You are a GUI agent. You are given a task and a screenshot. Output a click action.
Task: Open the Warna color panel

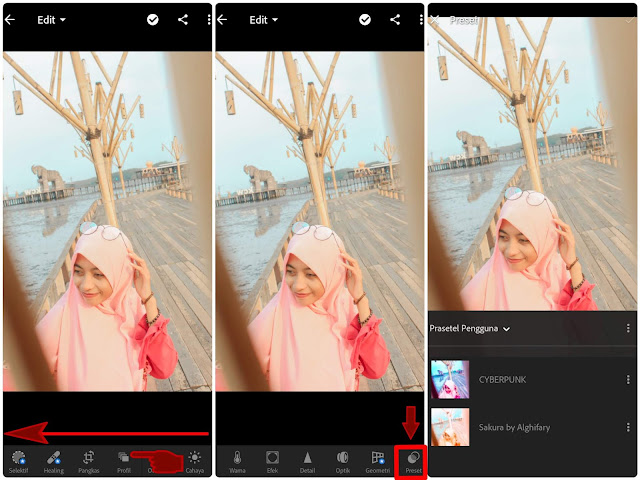coord(237,462)
